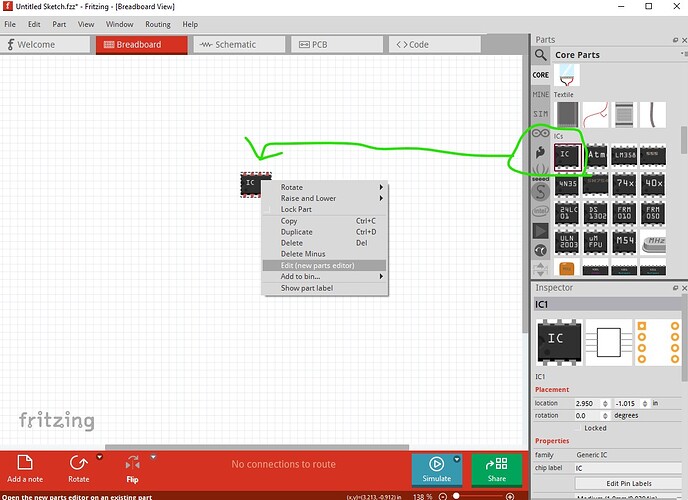This screenshot has width=688, height=500.
Task: Open the Routing menu
Action: click(158, 25)
